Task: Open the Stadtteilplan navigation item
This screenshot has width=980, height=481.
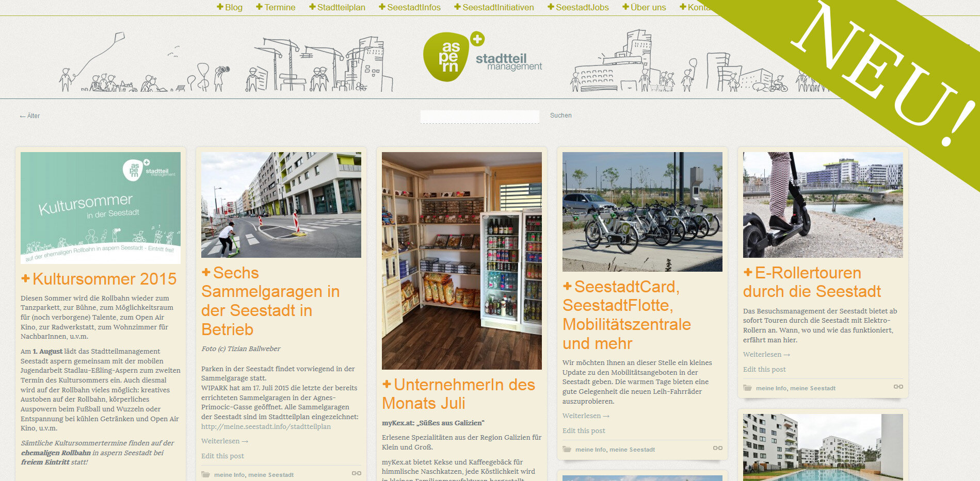Action: coord(337,7)
